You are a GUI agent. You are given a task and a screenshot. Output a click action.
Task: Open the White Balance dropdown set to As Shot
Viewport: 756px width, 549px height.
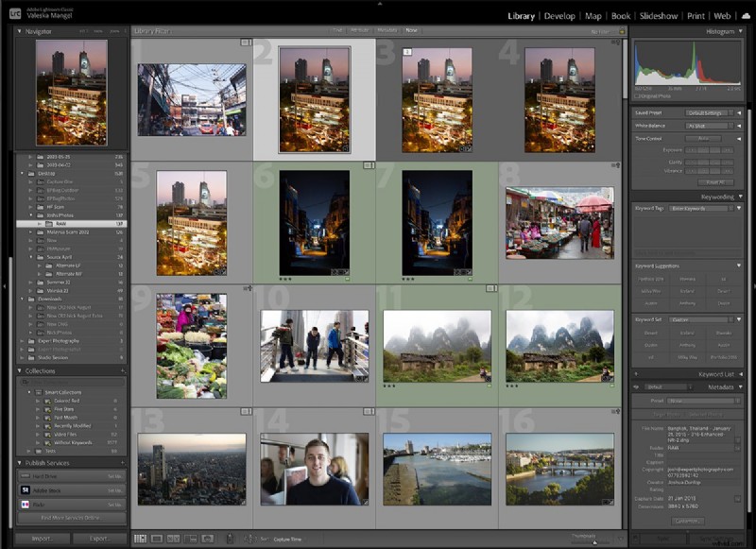(x=705, y=125)
